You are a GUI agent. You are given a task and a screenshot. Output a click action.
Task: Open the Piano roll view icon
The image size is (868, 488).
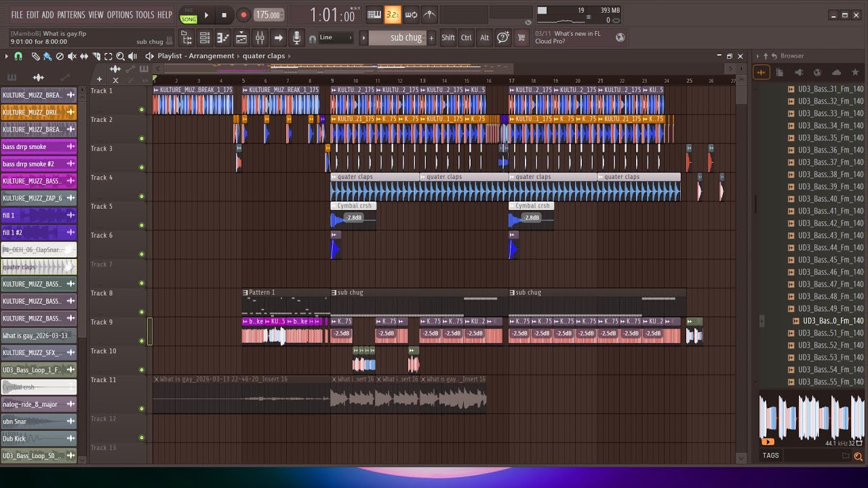222,38
